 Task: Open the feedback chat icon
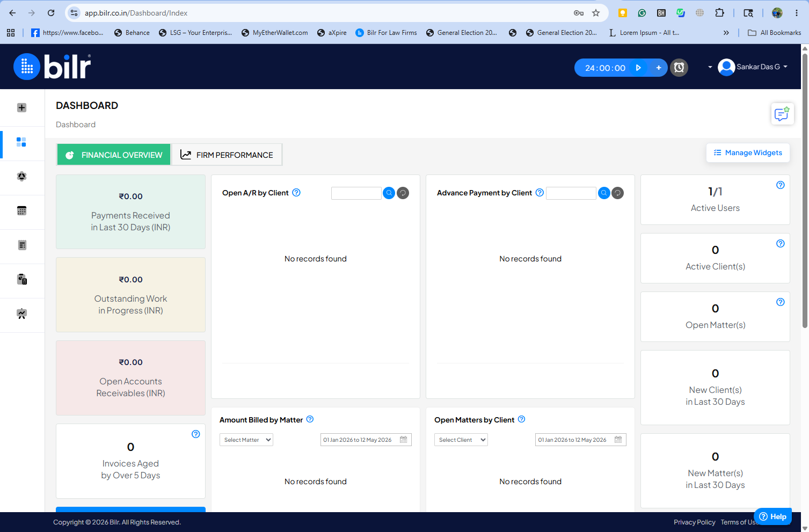click(x=782, y=114)
